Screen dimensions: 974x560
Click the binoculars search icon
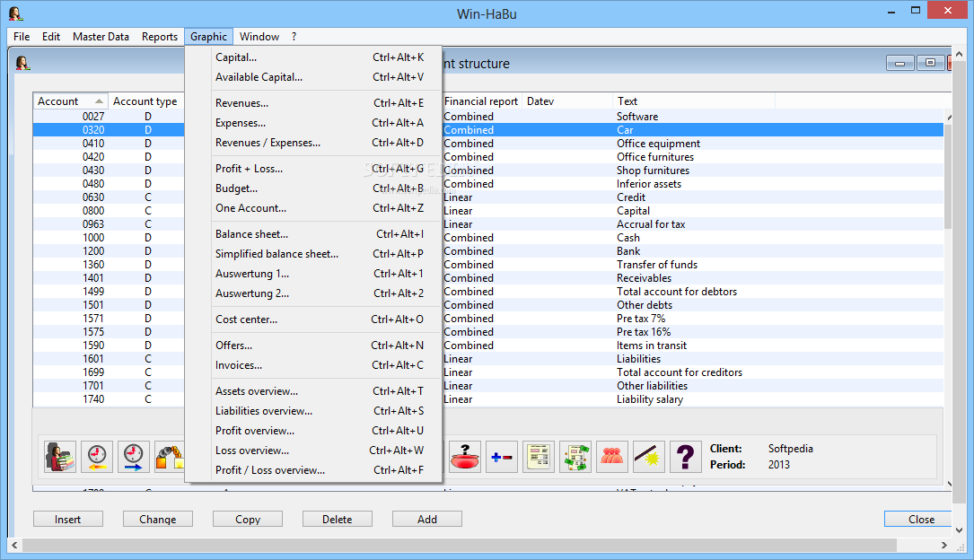point(169,457)
